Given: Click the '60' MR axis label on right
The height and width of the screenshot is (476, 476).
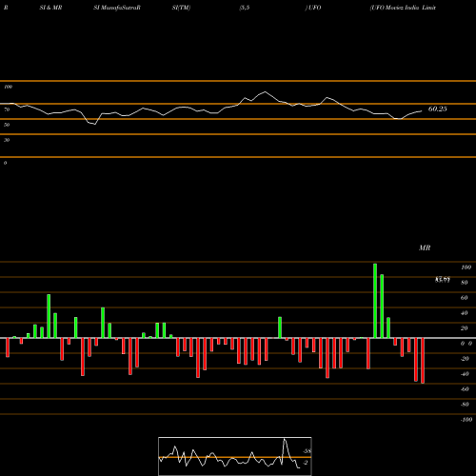Looking at the screenshot, I should pyautogui.click(x=465, y=298).
